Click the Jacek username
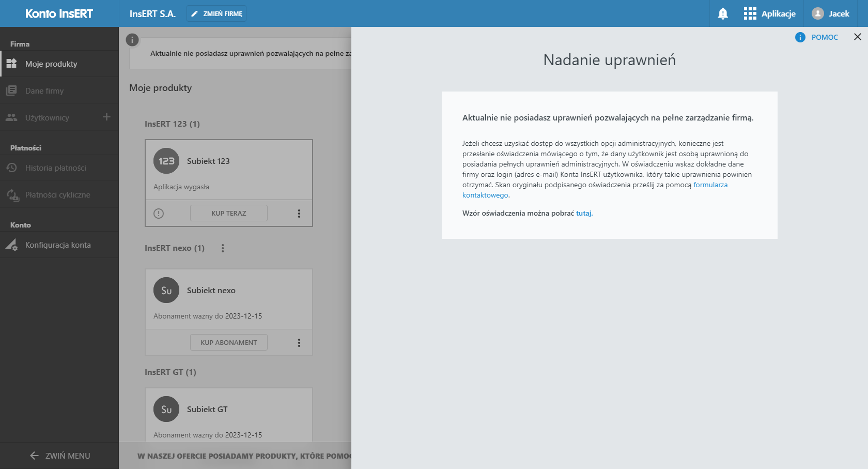The width and height of the screenshot is (868, 469). [839, 14]
